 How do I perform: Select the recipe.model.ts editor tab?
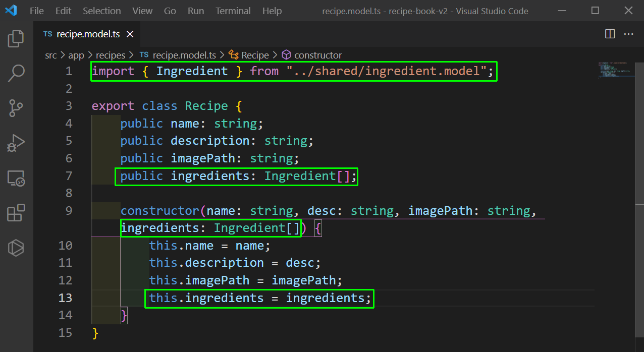click(87, 34)
